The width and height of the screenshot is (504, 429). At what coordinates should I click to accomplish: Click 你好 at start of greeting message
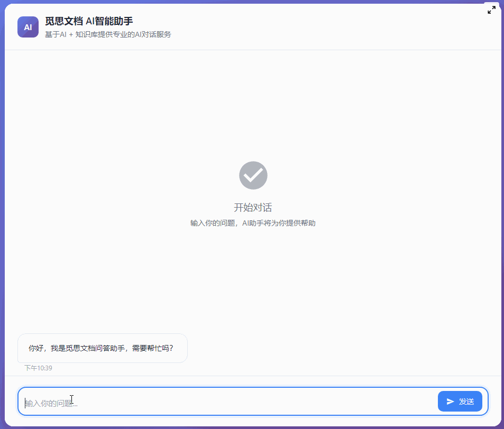click(x=35, y=348)
